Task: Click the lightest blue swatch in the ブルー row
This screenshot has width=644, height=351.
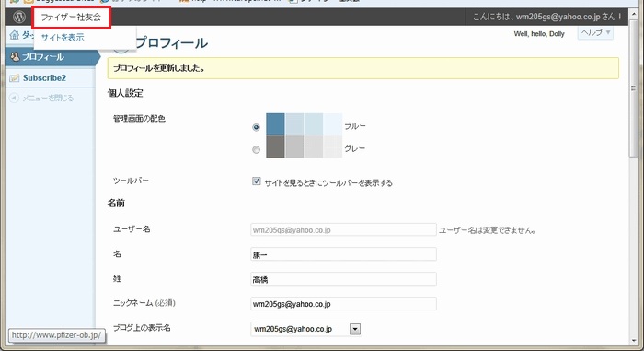Action: (333, 123)
